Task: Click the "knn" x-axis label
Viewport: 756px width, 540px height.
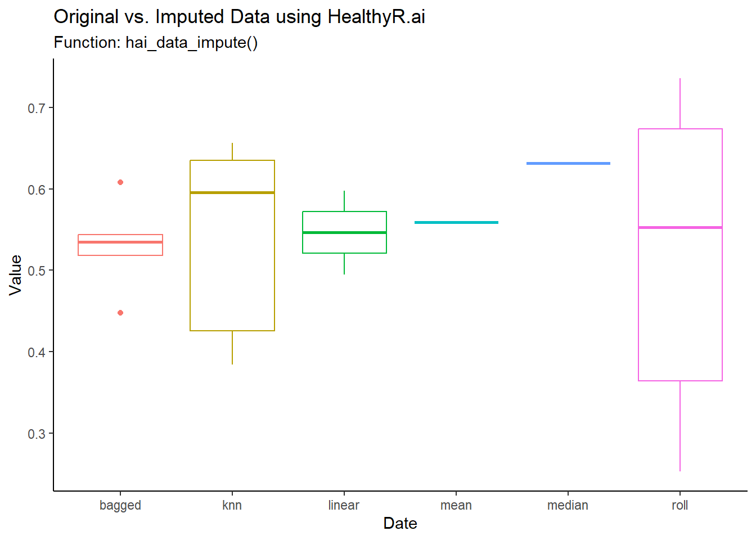Action: pos(232,505)
